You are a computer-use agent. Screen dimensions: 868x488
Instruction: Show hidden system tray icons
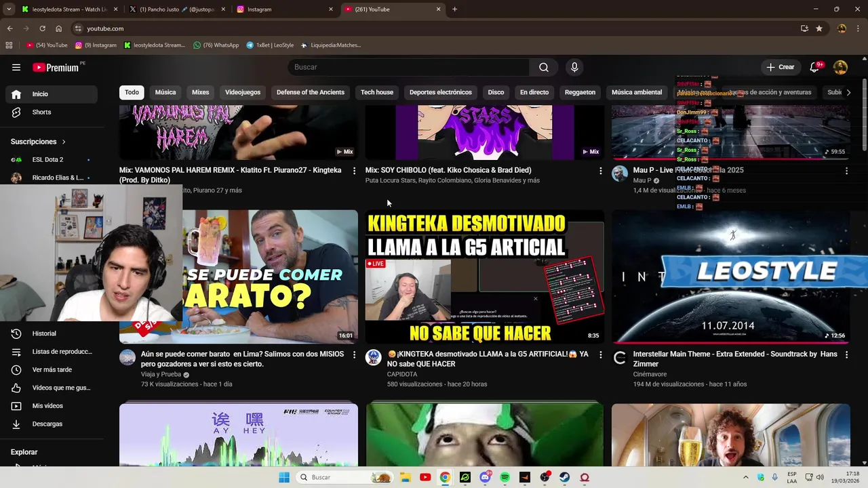click(x=745, y=477)
